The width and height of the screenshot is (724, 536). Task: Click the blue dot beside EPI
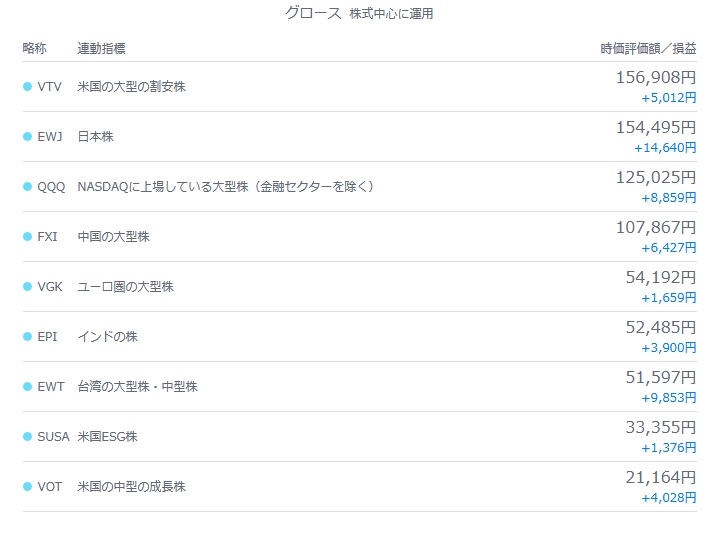pos(28,337)
